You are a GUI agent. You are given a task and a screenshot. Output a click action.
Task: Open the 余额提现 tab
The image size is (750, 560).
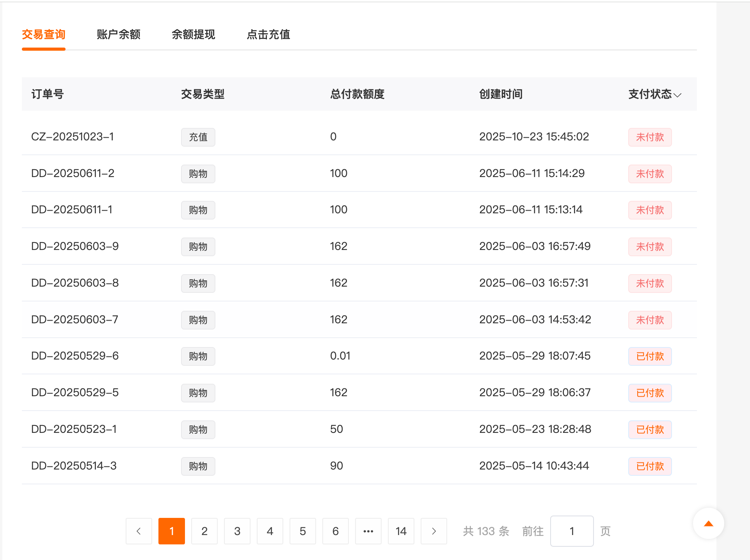(x=193, y=34)
